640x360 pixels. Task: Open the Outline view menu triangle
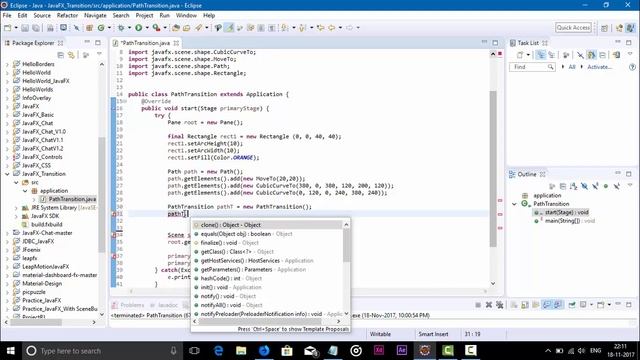pos(630,185)
